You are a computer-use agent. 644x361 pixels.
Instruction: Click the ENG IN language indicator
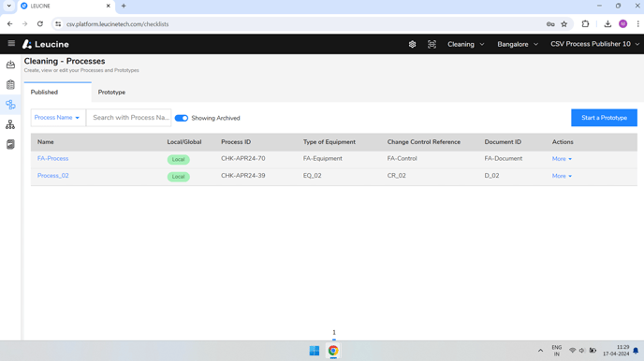[x=557, y=351]
